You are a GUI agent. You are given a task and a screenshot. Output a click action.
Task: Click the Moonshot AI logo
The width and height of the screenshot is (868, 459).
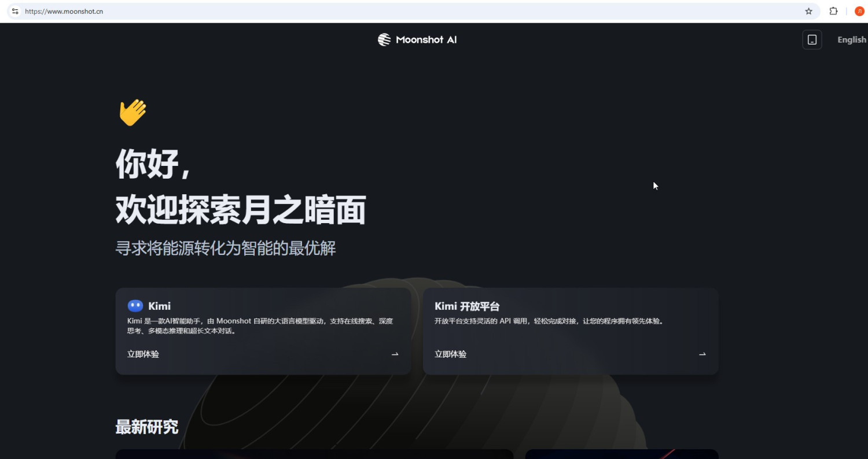(417, 39)
